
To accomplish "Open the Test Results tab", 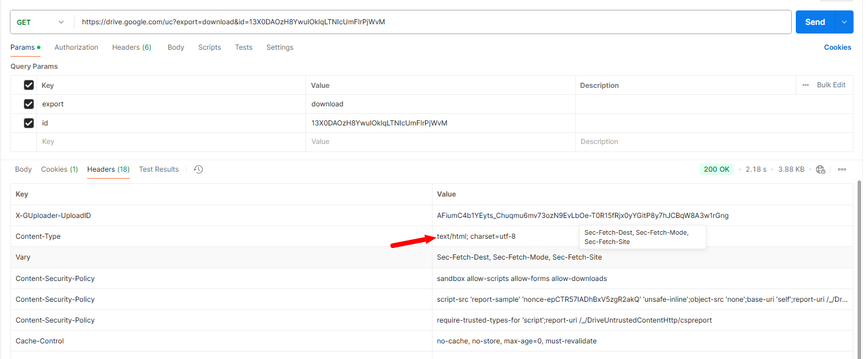I will [159, 169].
